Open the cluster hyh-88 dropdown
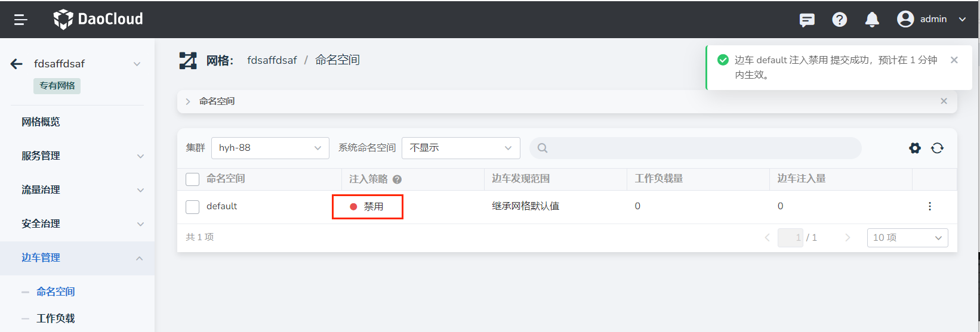Image resolution: width=980 pixels, height=332 pixels. (x=270, y=148)
